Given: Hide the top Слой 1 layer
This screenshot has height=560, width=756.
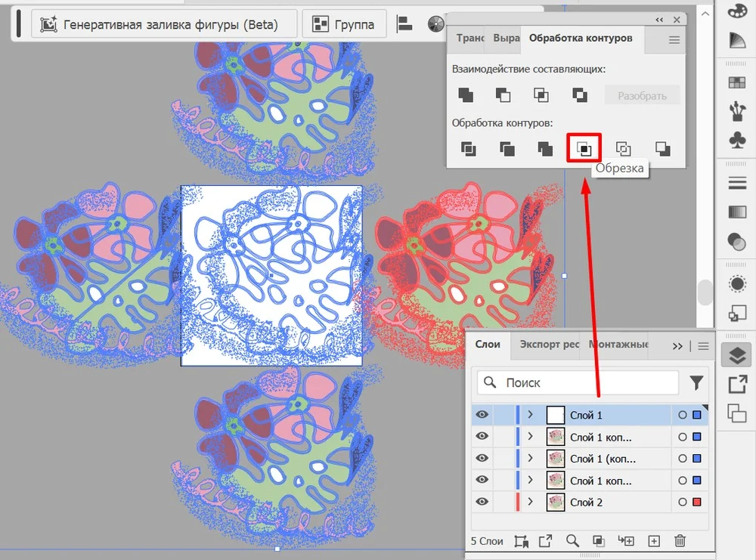Looking at the screenshot, I should [x=482, y=415].
